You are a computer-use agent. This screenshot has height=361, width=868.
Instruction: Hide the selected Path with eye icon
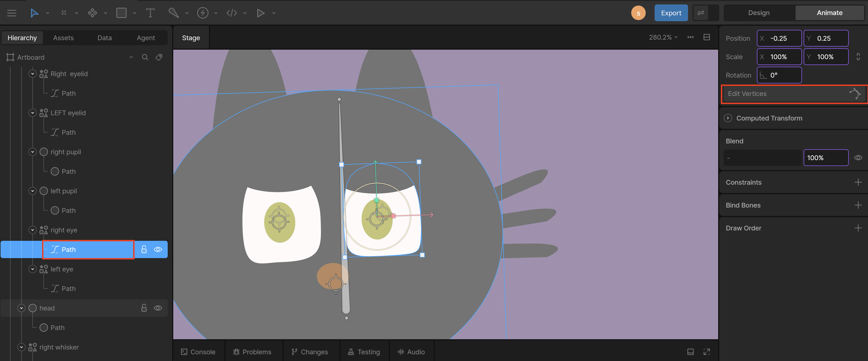click(158, 250)
